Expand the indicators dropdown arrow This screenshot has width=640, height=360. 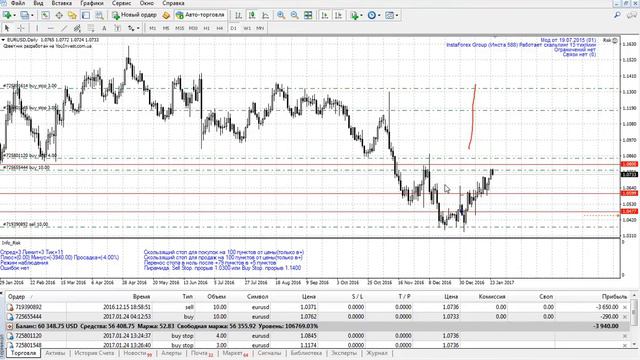pyautogui.click(x=362, y=16)
